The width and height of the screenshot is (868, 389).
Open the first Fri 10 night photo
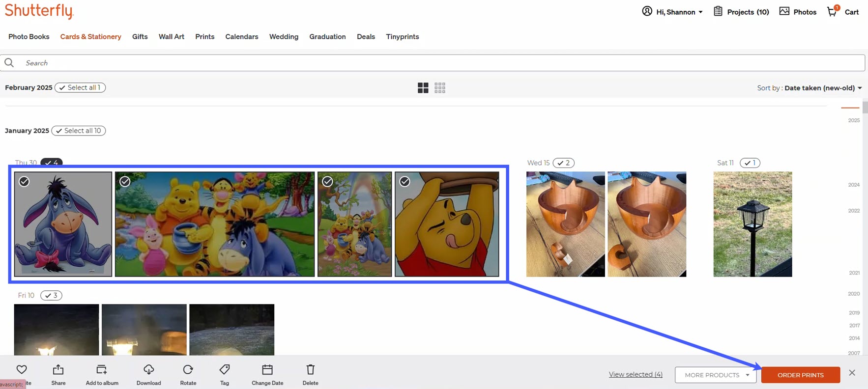[57, 330]
